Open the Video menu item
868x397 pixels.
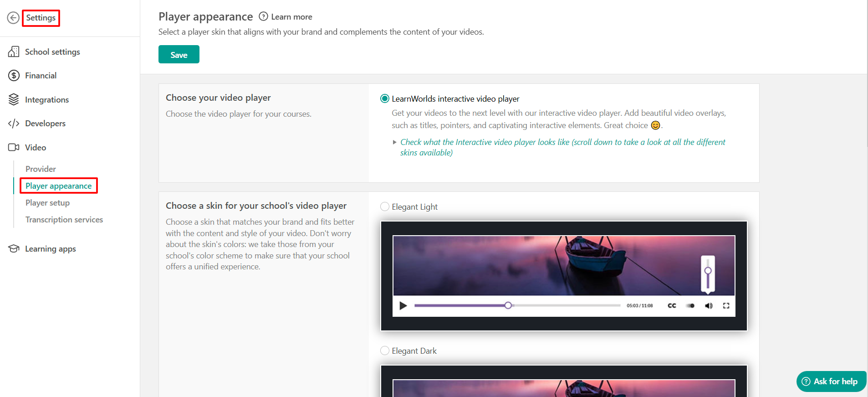36,147
